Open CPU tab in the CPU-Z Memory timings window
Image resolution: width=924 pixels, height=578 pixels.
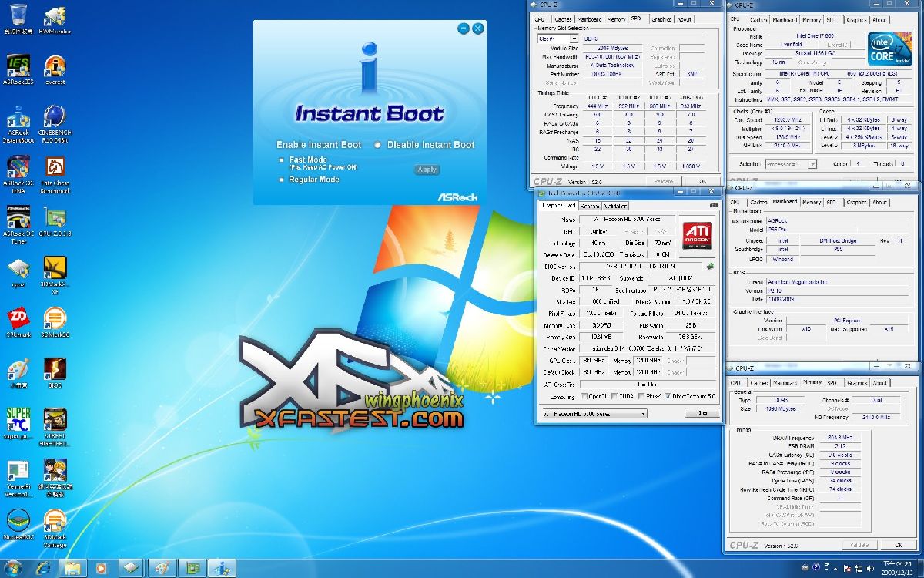click(x=735, y=383)
